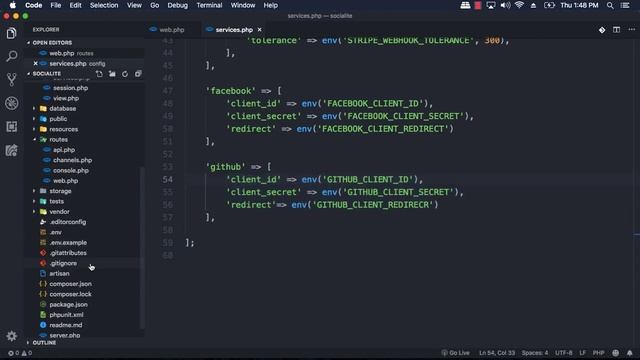Open the Source Control view

(11, 79)
